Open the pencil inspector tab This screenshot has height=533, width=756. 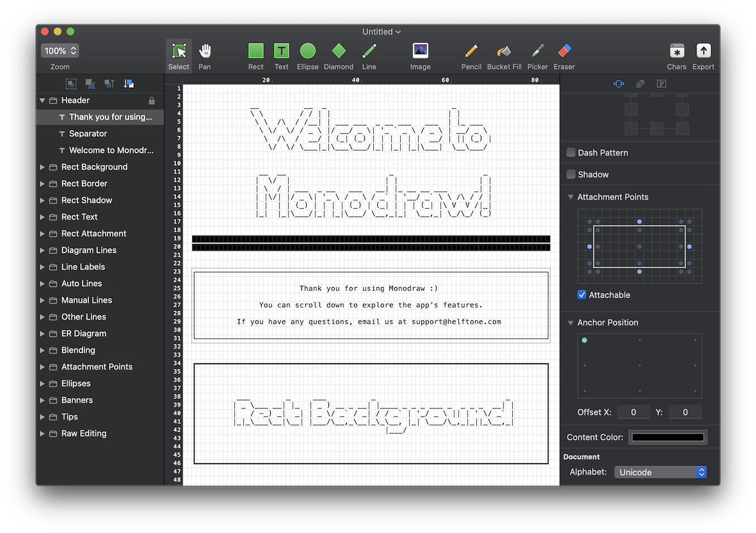click(x=640, y=84)
